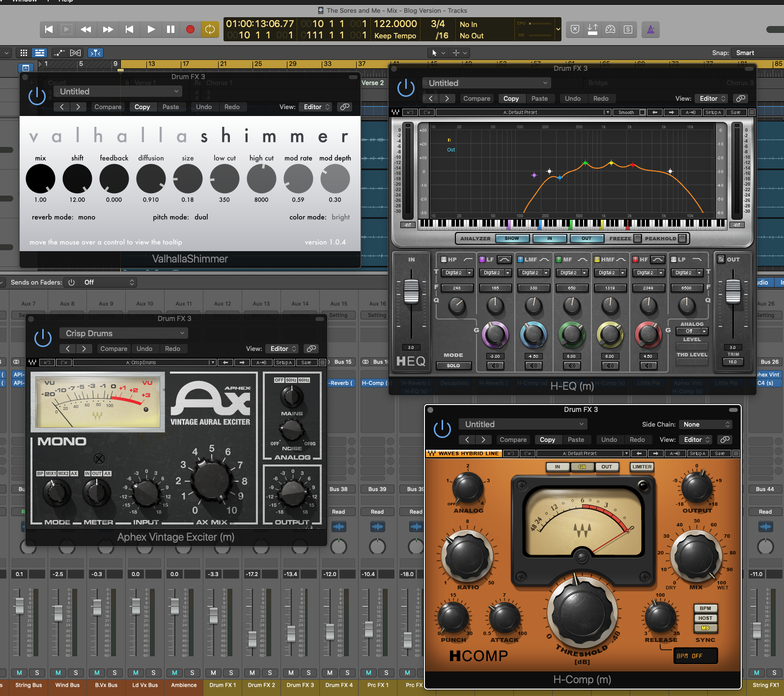Open the Crisp Drums preset dropdown
This screenshot has width=784, height=696.
point(124,333)
